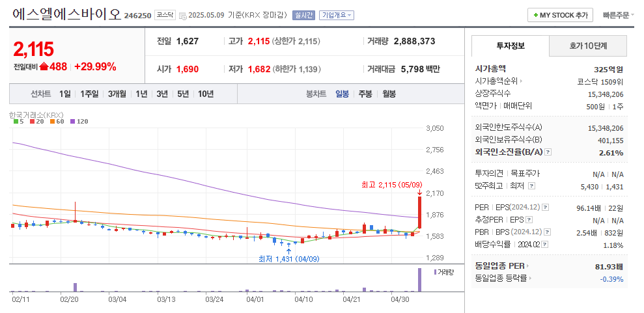The image size is (644, 313).
Task: Click the +29.99% change rate
Action: pyautogui.click(x=95, y=66)
